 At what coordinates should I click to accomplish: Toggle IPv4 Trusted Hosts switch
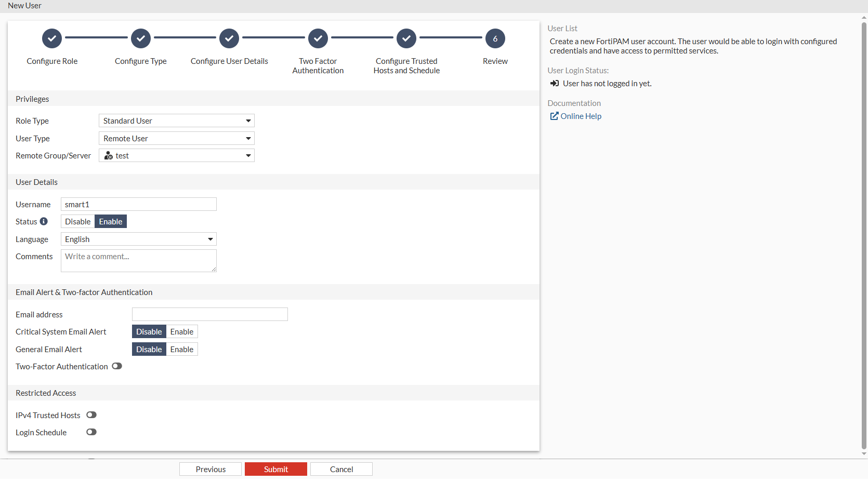[91, 415]
